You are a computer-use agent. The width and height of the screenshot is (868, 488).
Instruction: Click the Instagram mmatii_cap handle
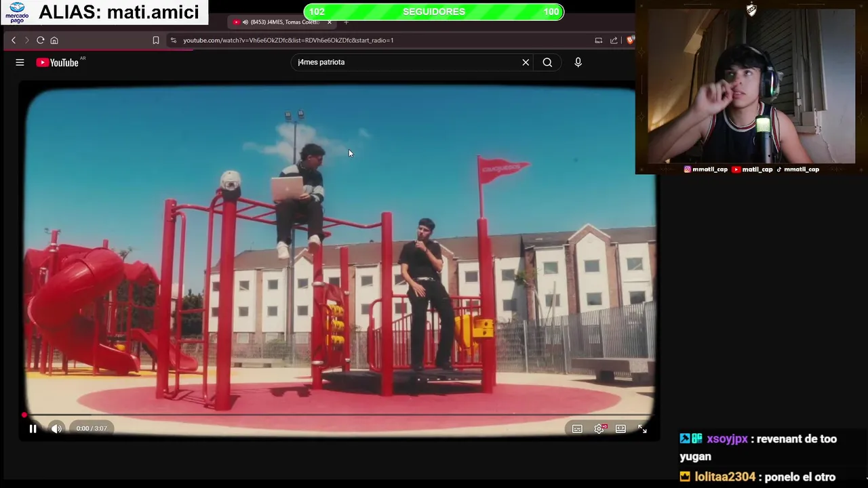click(705, 169)
